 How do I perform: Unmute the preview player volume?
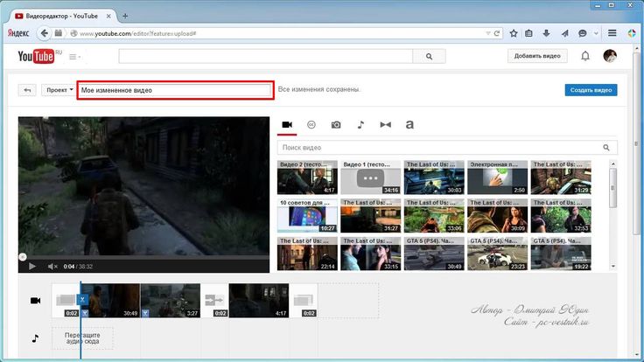coord(52,267)
